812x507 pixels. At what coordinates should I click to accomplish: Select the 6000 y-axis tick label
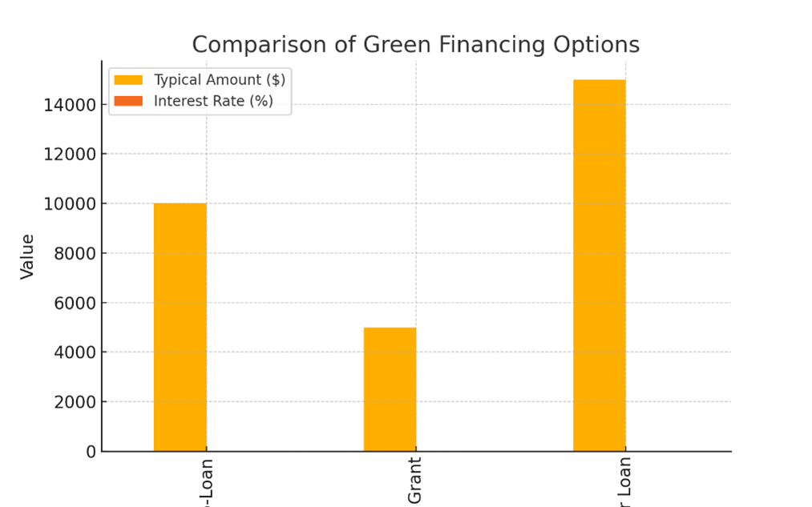coord(75,303)
